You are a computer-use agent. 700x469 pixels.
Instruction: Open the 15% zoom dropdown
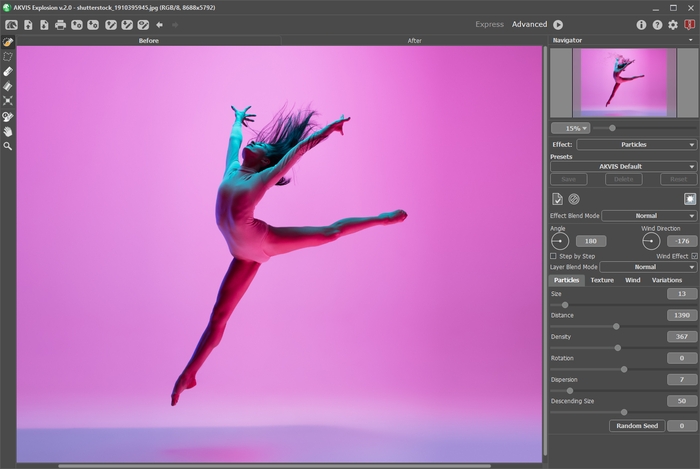[571, 129]
